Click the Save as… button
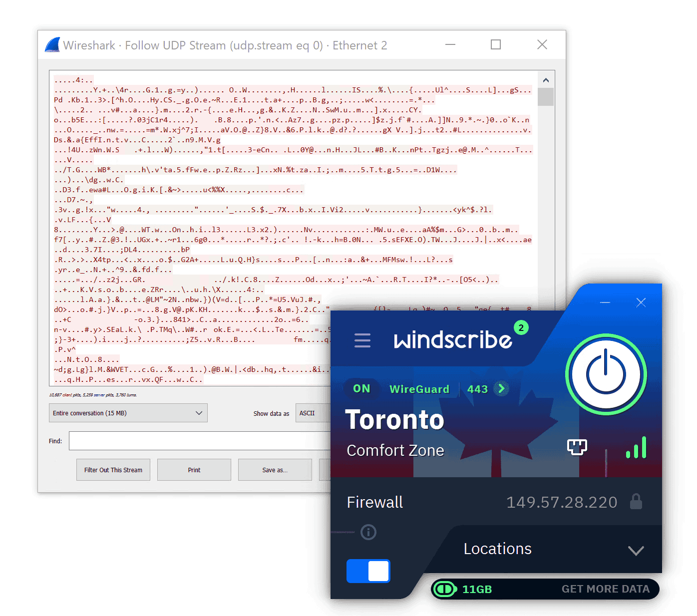The height and width of the screenshot is (616, 697). [x=275, y=470]
